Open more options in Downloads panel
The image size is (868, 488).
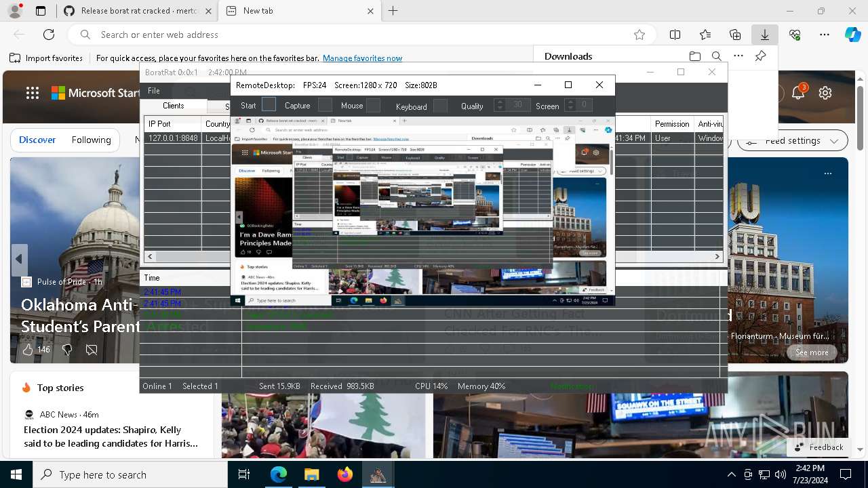click(738, 56)
